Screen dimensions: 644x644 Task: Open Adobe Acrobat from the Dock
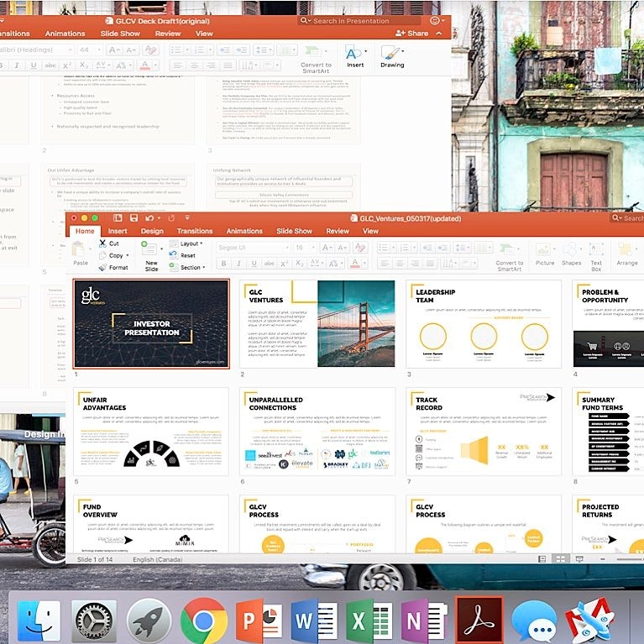(x=479, y=620)
